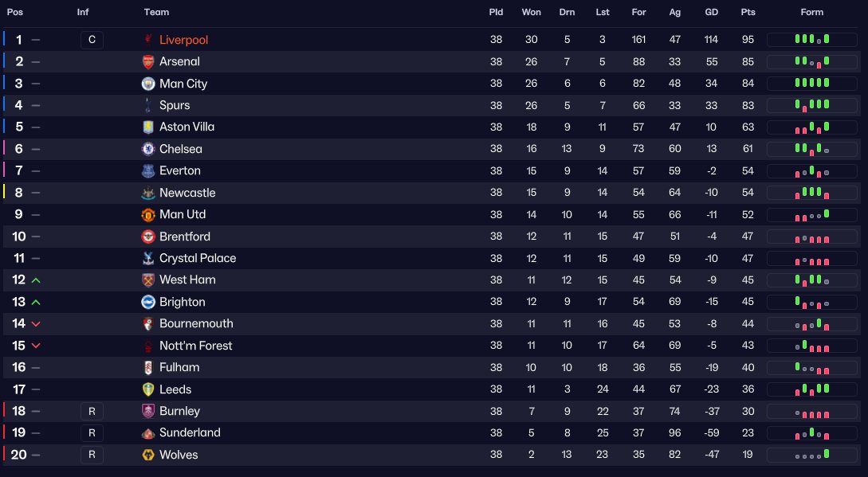Sort table by the GD column header
Screen dimensions: 868x477
[711, 12]
